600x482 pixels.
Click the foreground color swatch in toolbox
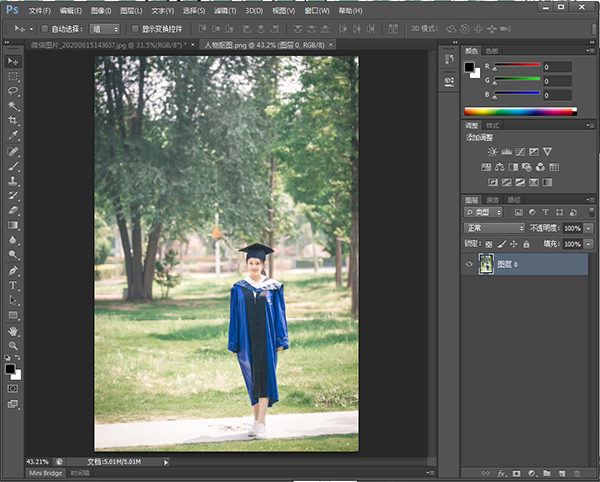point(10,367)
